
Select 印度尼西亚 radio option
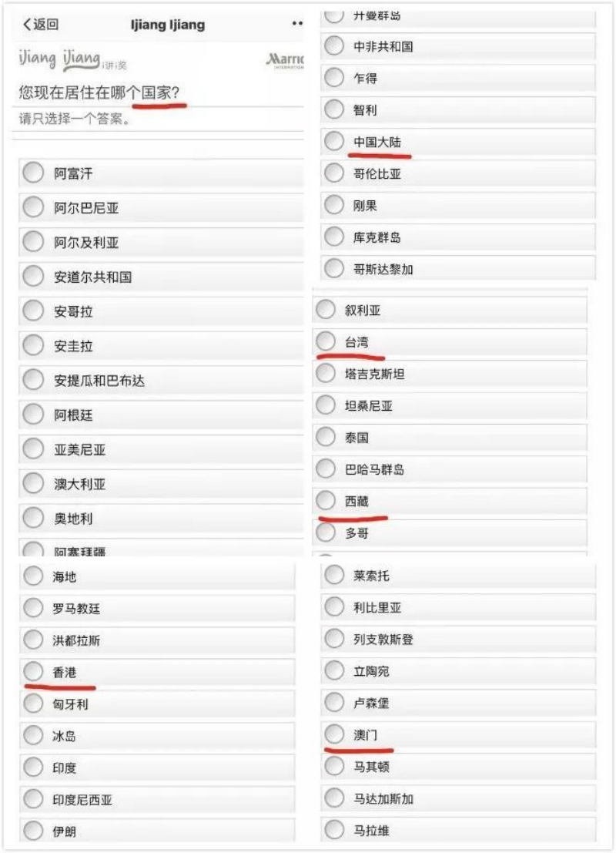(33, 798)
